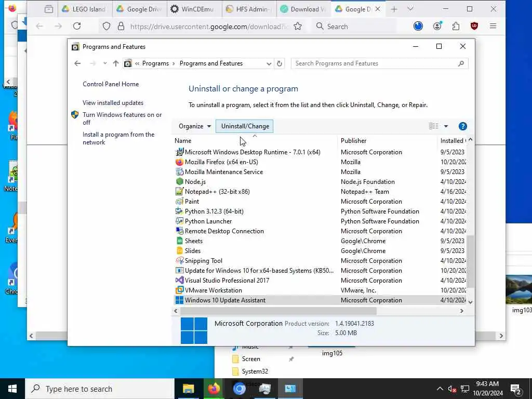Click the Visual Studio Professional 2017 icon

click(179, 280)
